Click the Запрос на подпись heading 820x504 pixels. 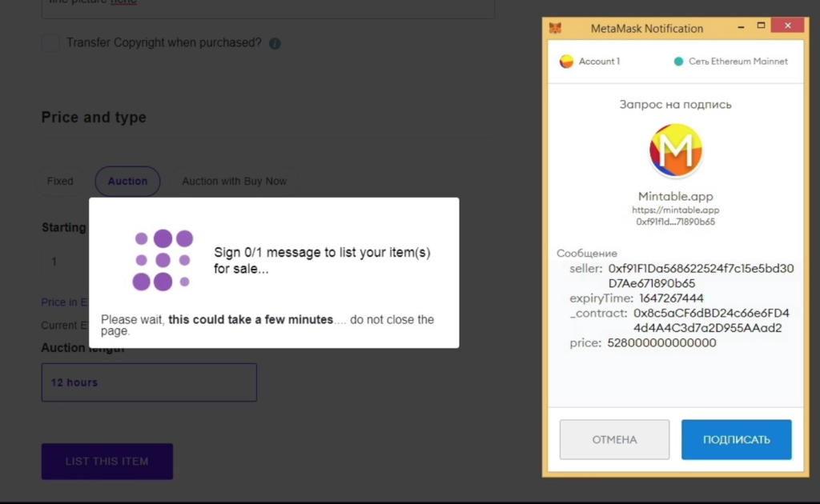(676, 105)
